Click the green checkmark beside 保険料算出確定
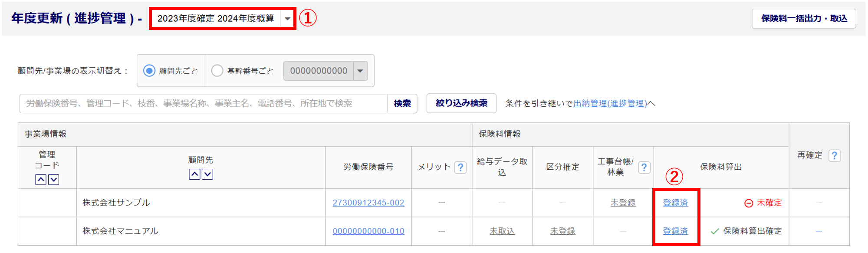 (715, 231)
